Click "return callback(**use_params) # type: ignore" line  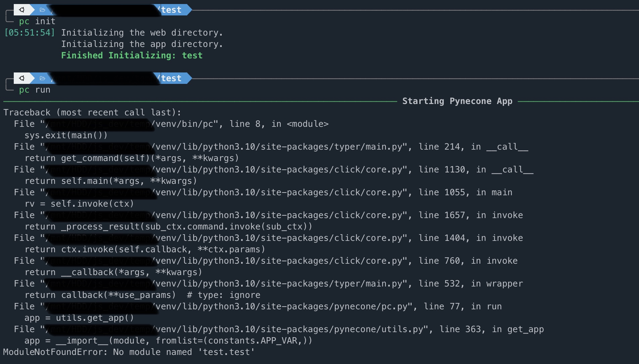pos(142,295)
